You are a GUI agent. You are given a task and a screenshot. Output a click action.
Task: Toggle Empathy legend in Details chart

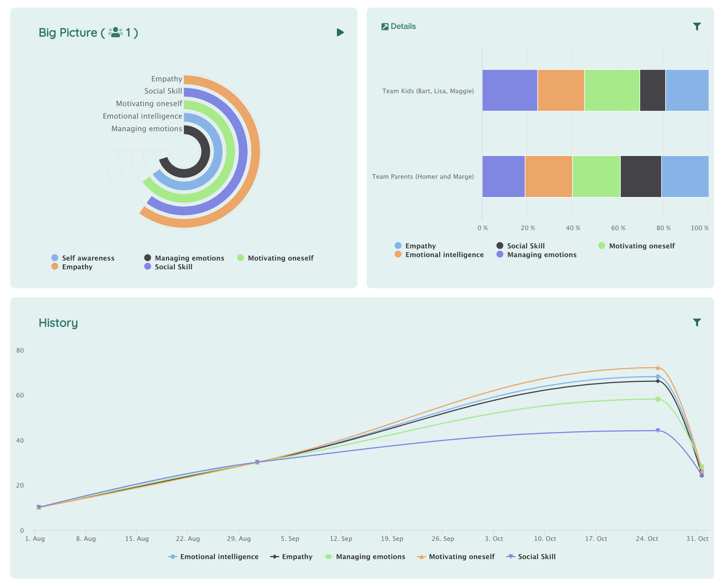point(415,246)
